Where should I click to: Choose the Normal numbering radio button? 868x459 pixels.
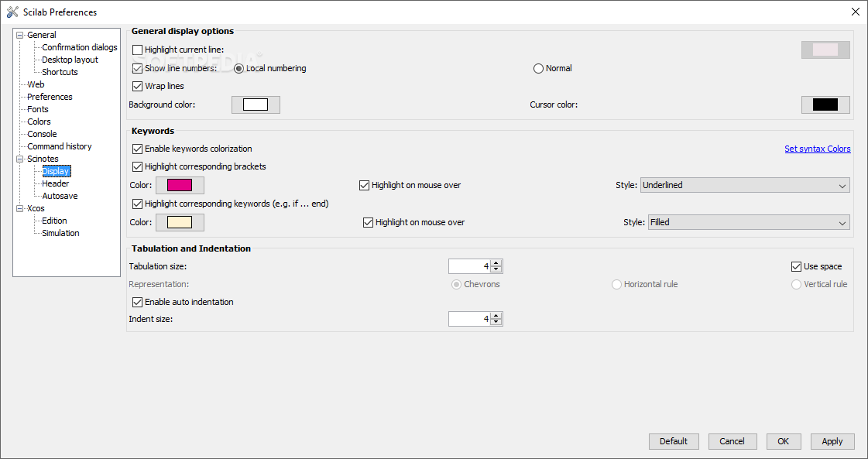click(538, 68)
